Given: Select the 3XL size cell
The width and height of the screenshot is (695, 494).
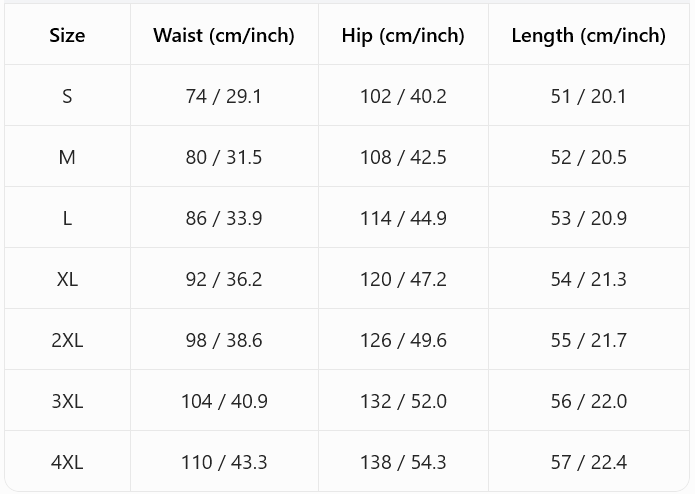Looking at the screenshot, I should point(67,401).
